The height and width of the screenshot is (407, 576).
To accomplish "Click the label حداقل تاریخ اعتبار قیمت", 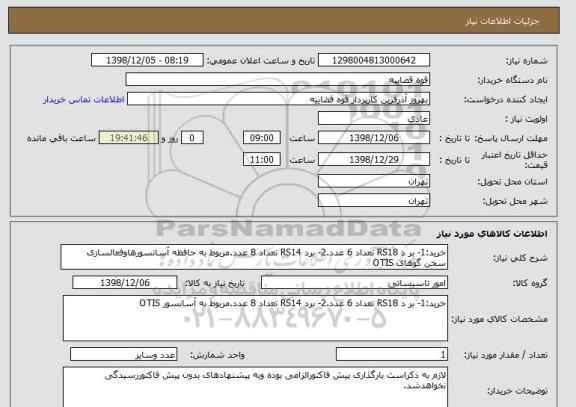I will pyautogui.click(x=514, y=160).
